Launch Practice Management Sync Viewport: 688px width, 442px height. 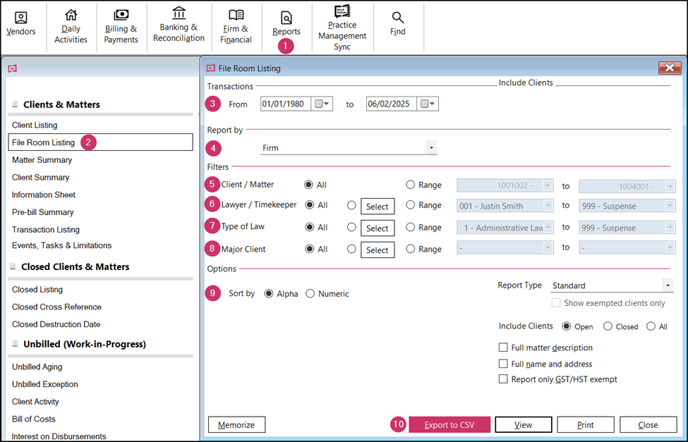(x=342, y=28)
